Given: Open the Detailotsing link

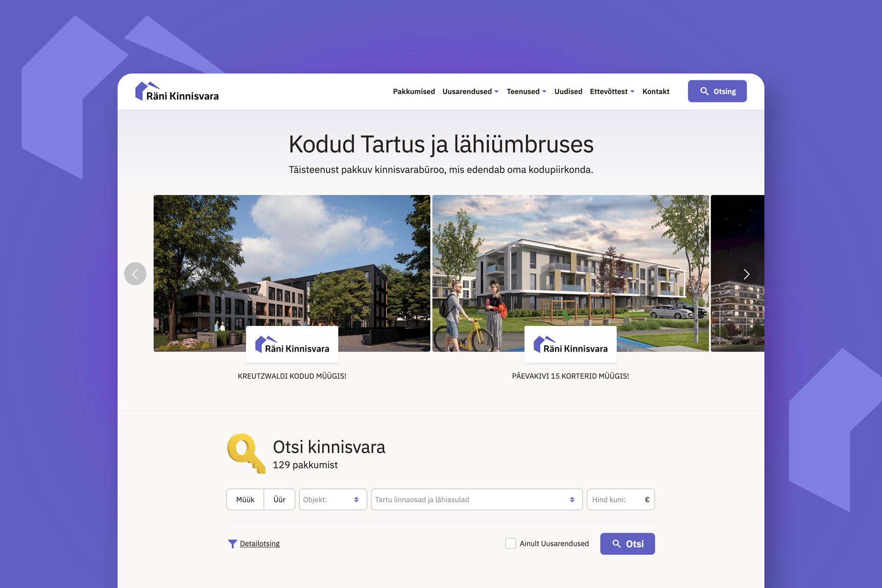Looking at the screenshot, I should click(x=260, y=544).
